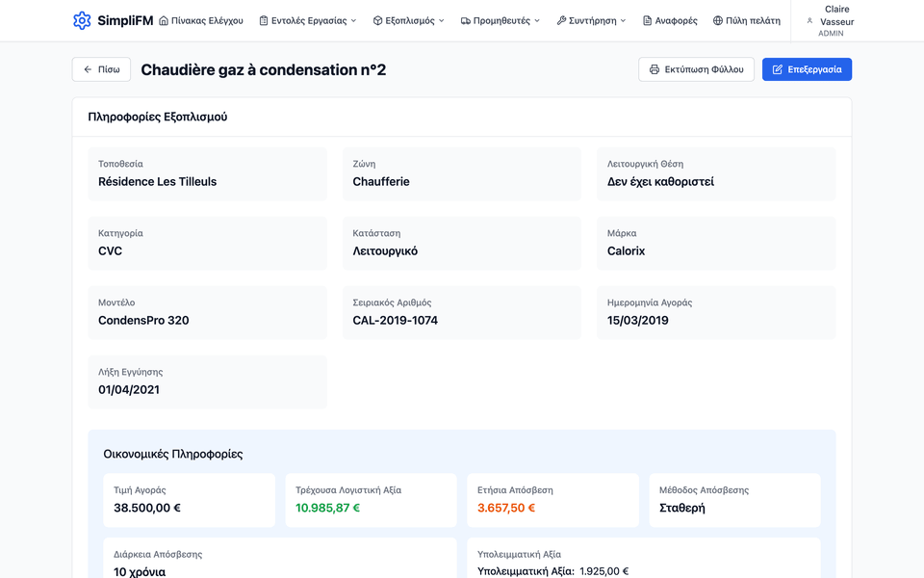Click the category value CVC
This screenshot has height=578, width=924.
(x=110, y=251)
